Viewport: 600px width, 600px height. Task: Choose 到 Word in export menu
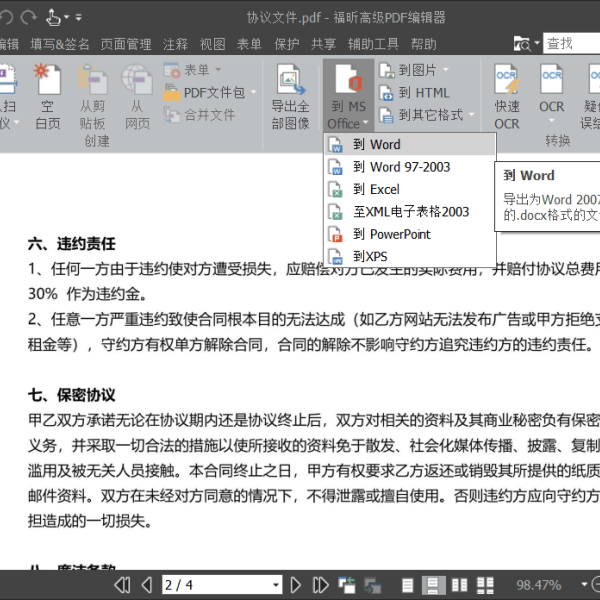click(410, 145)
